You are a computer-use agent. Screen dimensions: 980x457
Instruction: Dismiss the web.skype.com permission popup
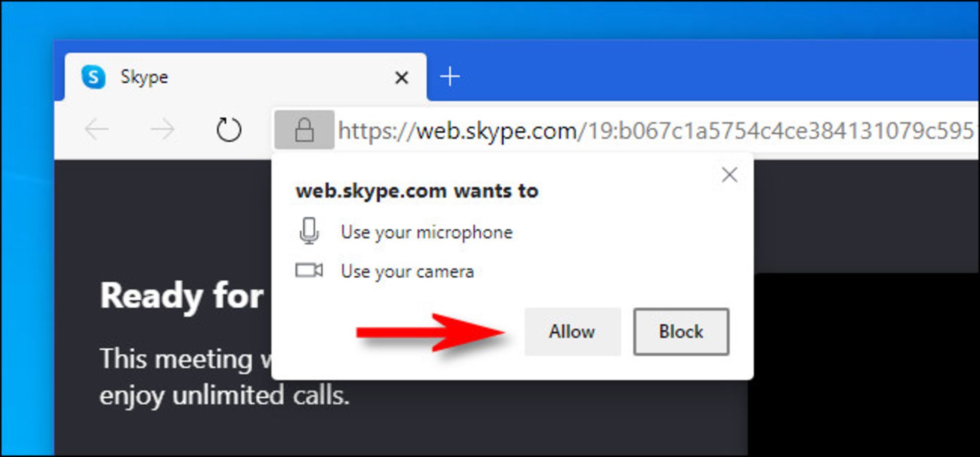click(729, 175)
